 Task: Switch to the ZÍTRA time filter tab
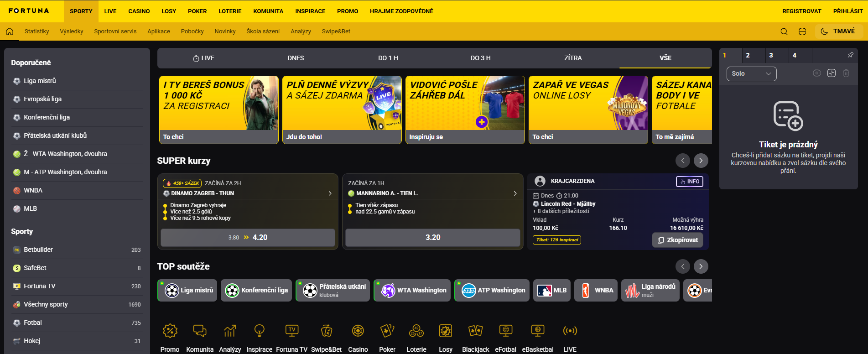[x=573, y=58]
